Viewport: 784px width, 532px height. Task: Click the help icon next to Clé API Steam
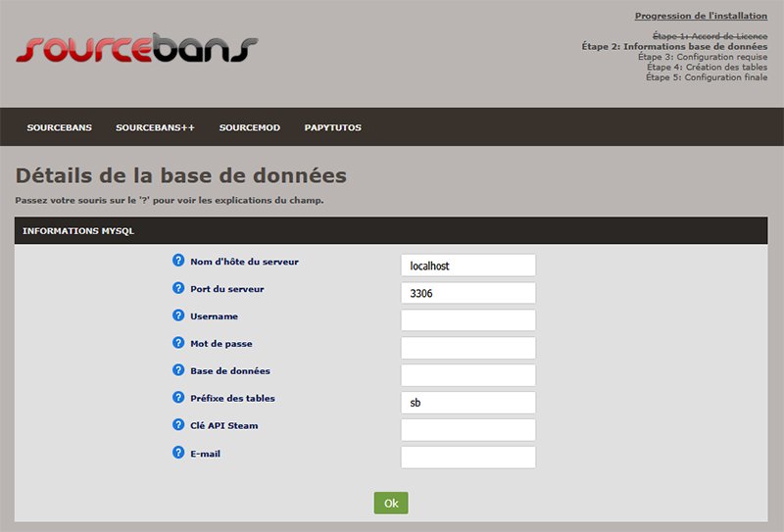tap(178, 425)
